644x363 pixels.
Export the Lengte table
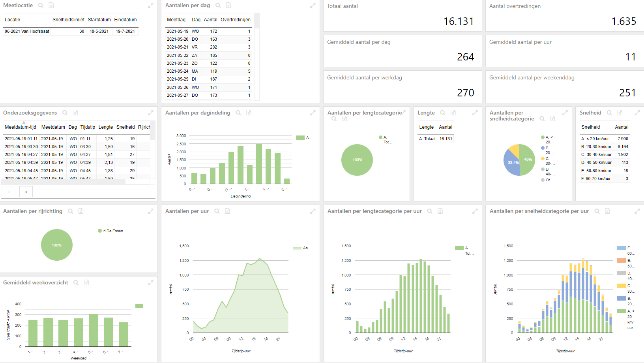coord(453,113)
